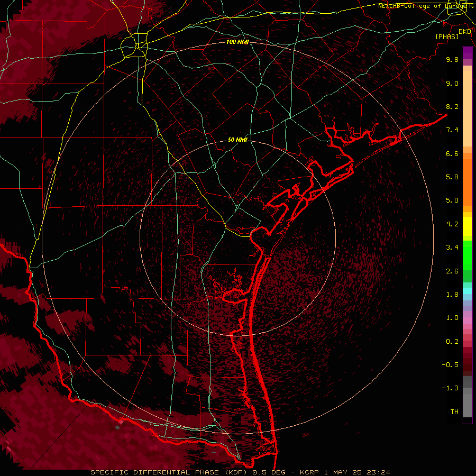Click the 9.0 value on the color scale
The width and height of the screenshot is (476, 476).
point(452,83)
